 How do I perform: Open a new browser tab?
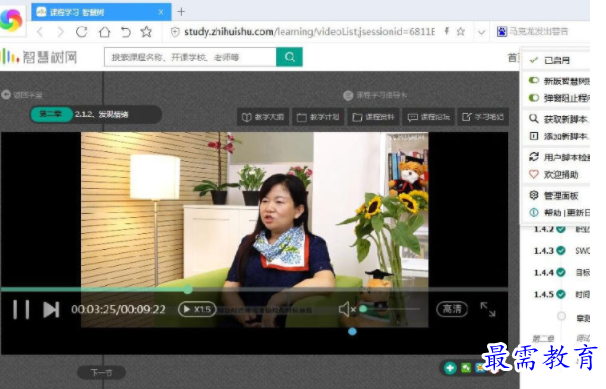(x=181, y=12)
